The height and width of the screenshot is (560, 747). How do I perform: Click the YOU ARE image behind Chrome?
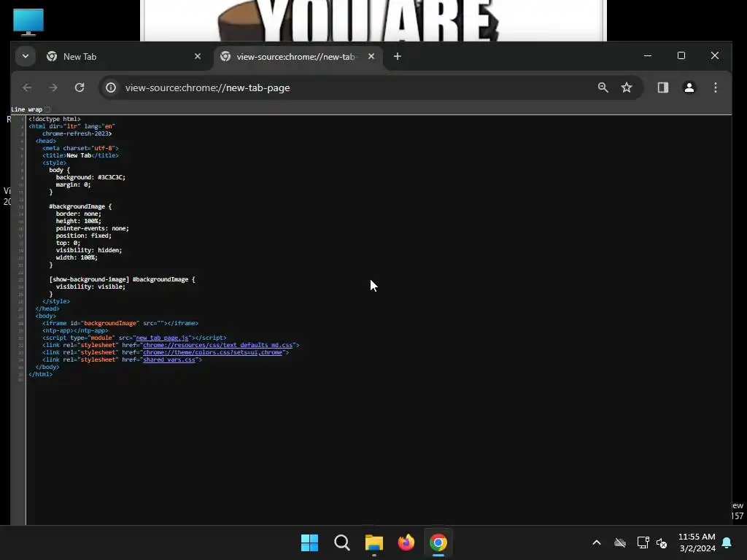373,20
